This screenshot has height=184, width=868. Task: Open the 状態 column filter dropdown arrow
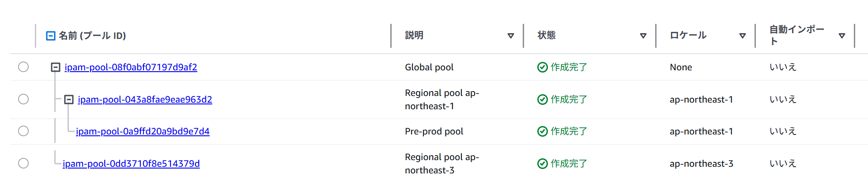[x=643, y=36]
